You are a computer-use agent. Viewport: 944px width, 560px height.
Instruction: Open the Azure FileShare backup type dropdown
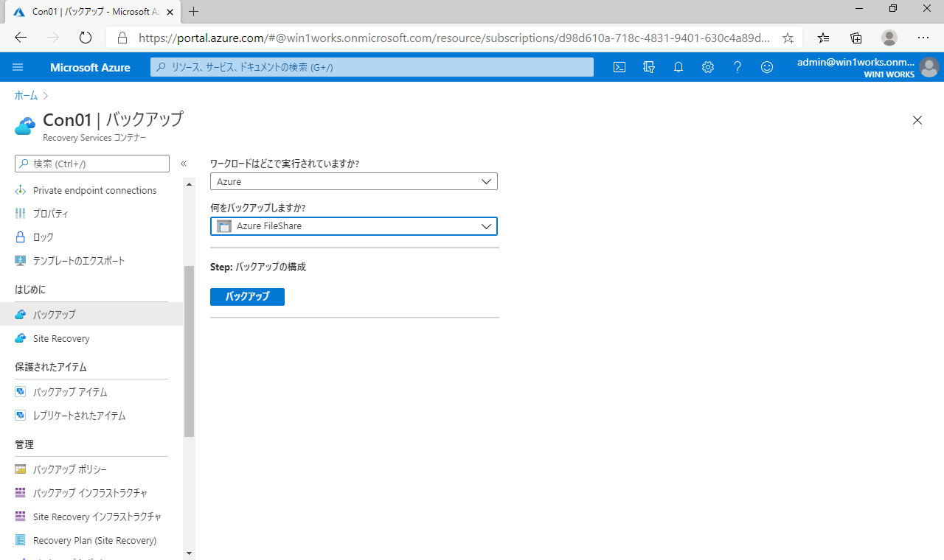[x=354, y=226]
